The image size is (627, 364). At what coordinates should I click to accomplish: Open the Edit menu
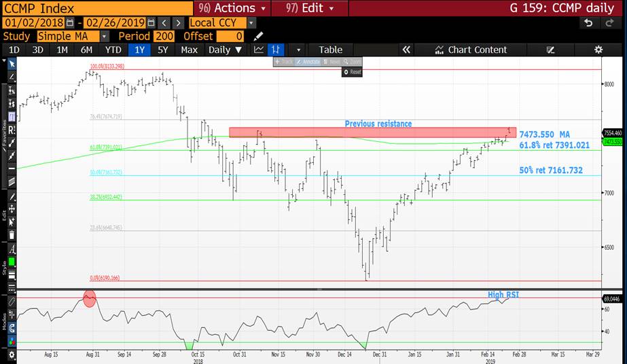point(309,8)
